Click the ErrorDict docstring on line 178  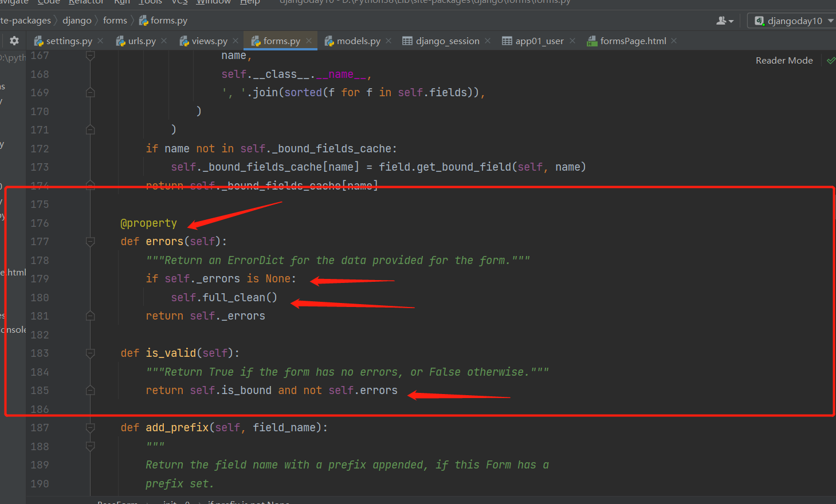pos(338,261)
